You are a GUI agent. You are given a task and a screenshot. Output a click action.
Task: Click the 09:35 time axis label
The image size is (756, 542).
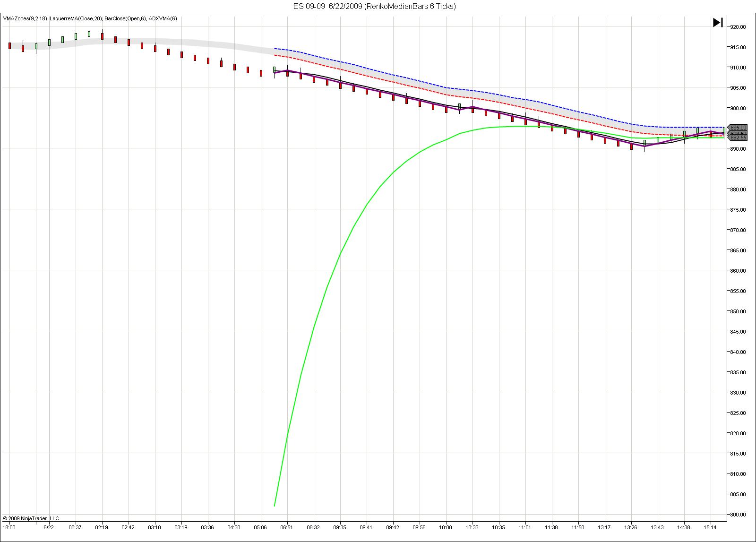[340, 527]
